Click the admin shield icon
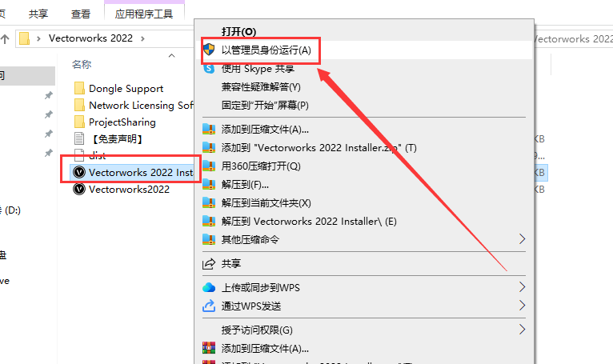Screen dimensions: 613x364 [x=209, y=50]
